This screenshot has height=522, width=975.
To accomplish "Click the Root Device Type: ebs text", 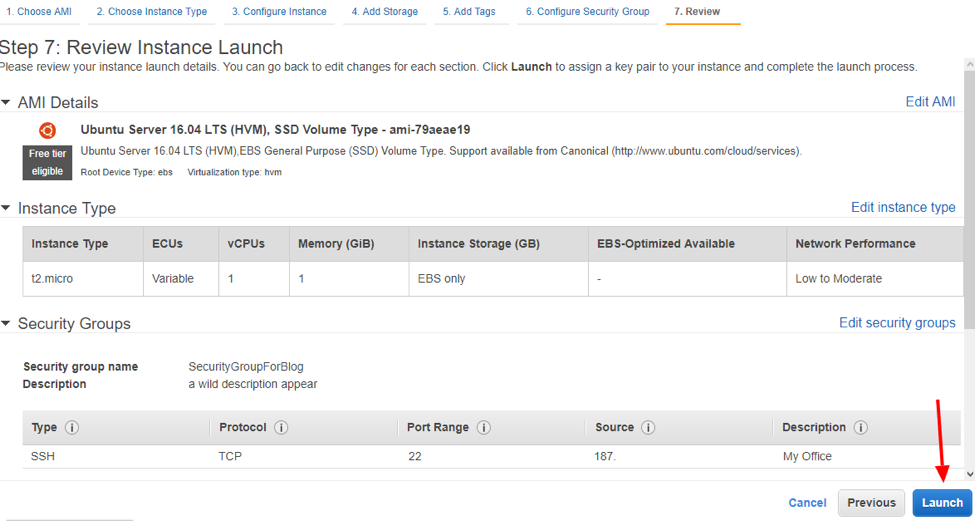I will pos(127,172).
